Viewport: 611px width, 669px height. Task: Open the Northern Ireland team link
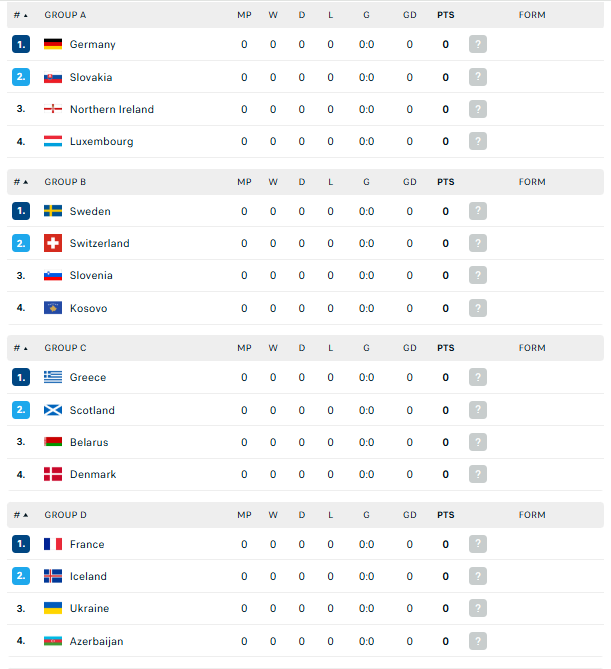(x=112, y=110)
